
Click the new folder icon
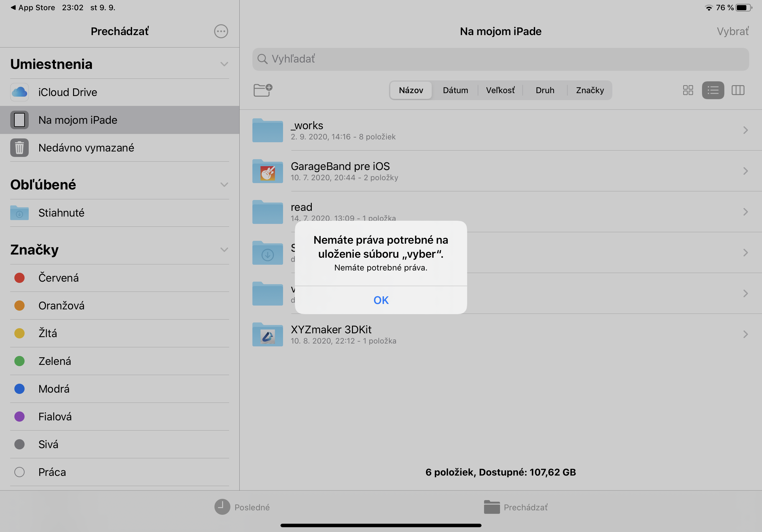(x=263, y=90)
